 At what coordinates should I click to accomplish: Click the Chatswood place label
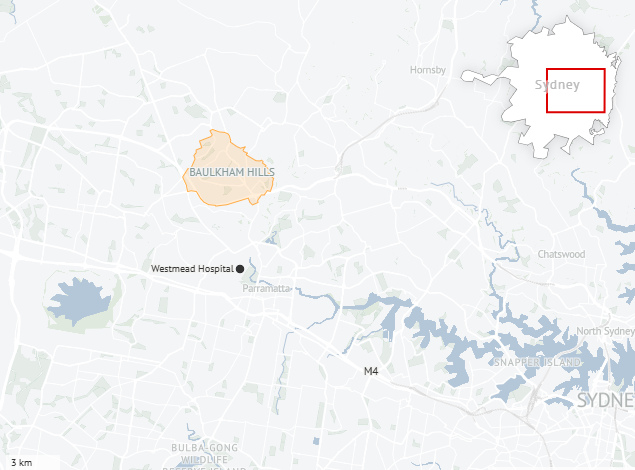(x=561, y=254)
